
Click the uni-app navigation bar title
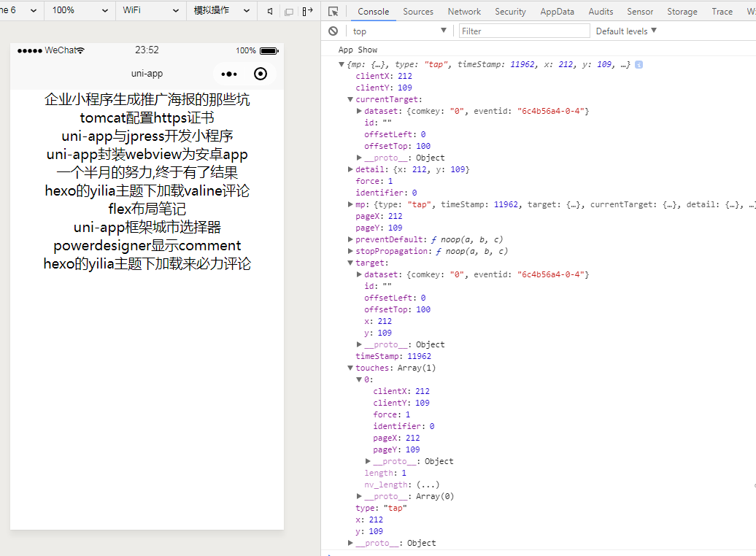(147, 74)
